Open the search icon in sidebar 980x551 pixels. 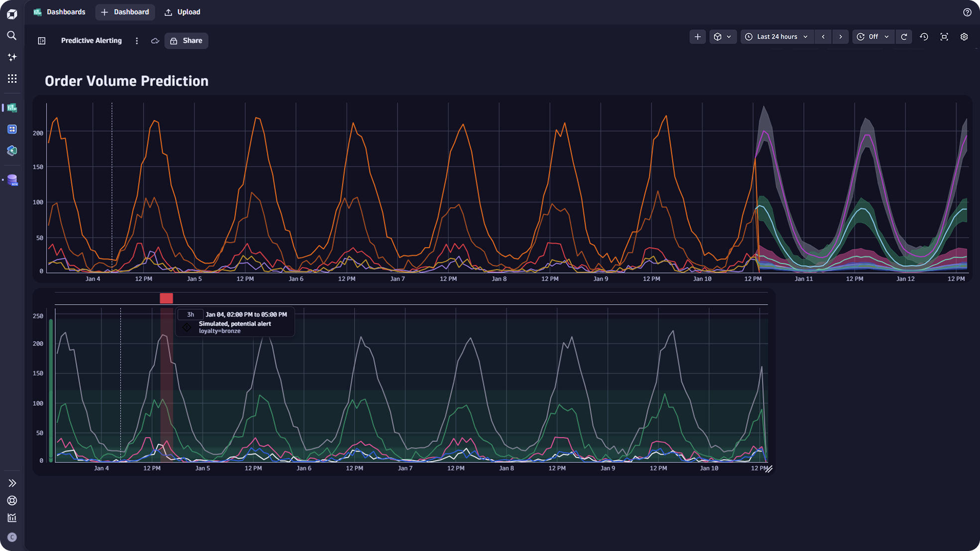[12, 35]
